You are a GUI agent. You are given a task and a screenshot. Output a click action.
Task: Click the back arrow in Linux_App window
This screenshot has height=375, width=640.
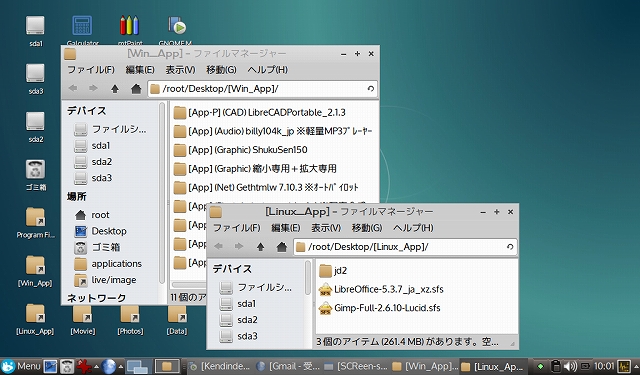(x=219, y=246)
